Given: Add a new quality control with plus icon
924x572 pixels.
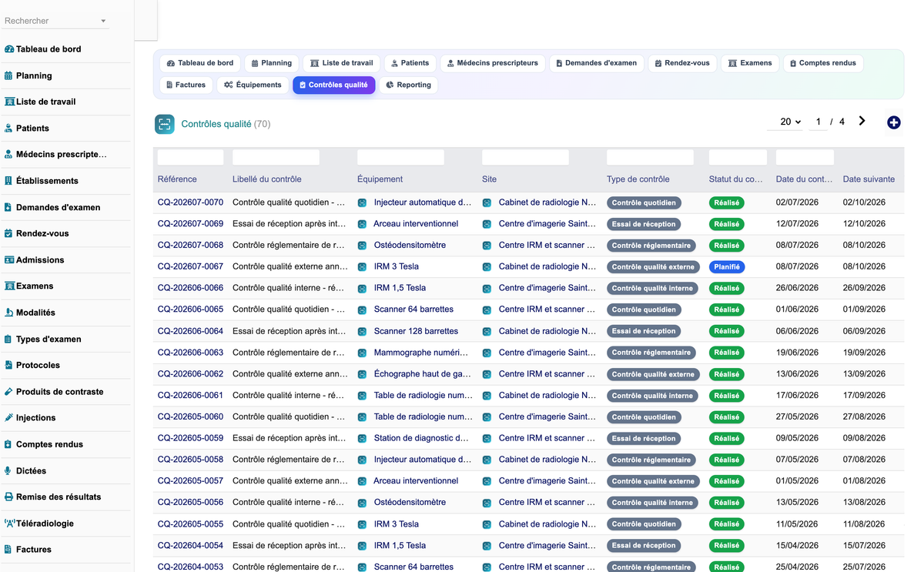Looking at the screenshot, I should (x=893, y=122).
